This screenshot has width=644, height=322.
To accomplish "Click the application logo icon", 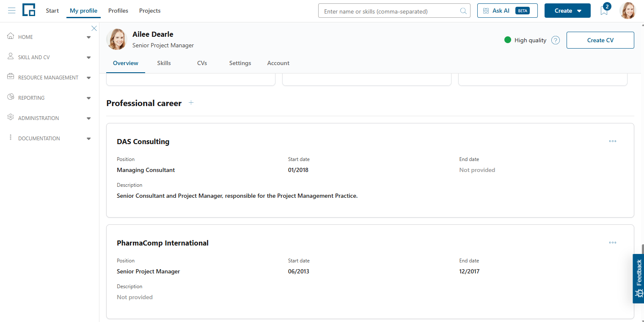I will coord(29,10).
